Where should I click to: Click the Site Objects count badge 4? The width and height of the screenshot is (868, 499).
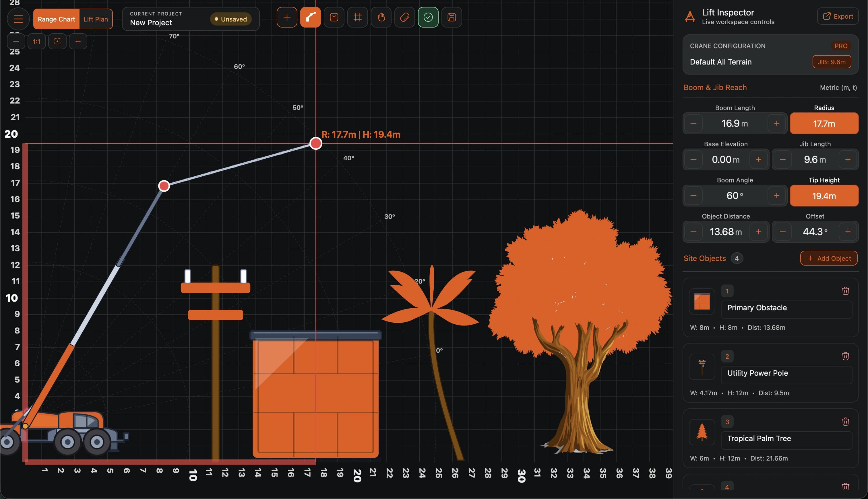coord(737,258)
